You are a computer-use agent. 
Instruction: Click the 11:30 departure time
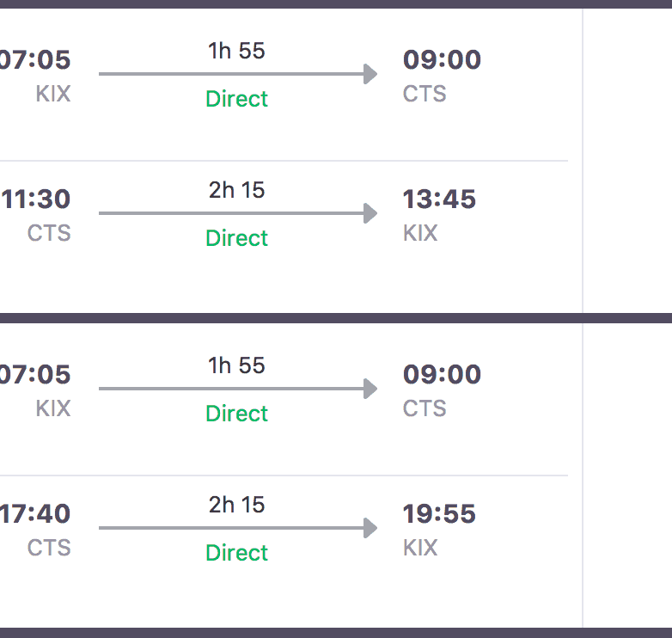pos(36,199)
